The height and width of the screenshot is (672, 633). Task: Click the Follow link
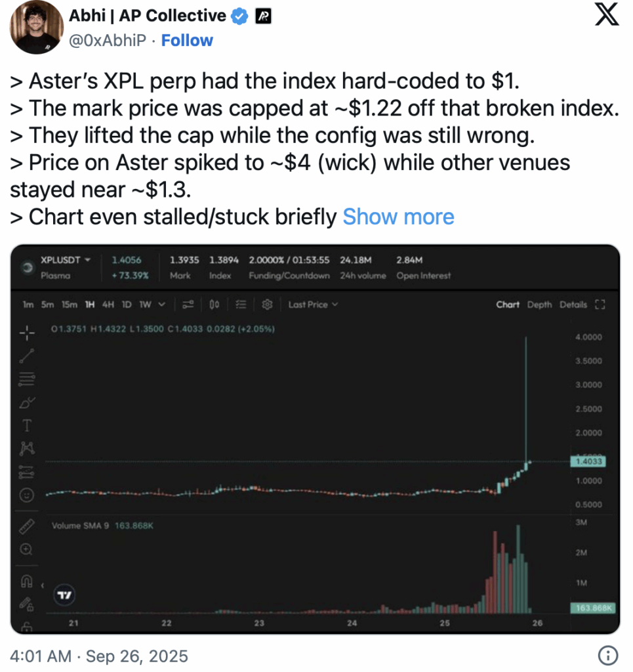pyautogui.click(x=187, y=40)
